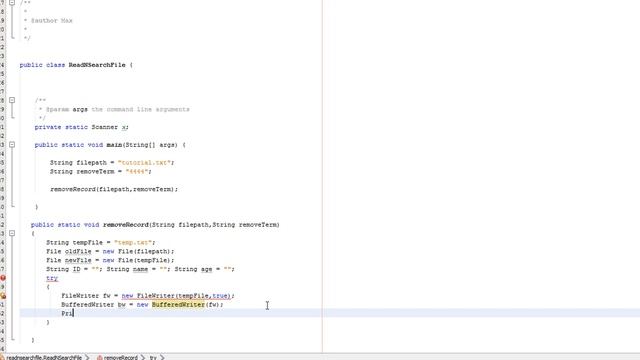Click the underlined new FileWriter(tempFile,true) expression
Image resolution: width=640 pixels, height=360 pixels.
tap(176, 296)
